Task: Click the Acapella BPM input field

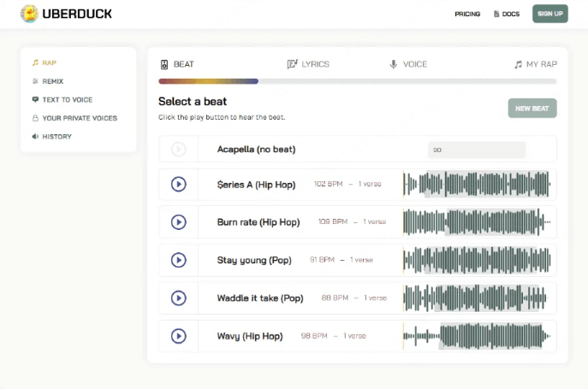Action: pyautogui.click(x=476, y=150)
